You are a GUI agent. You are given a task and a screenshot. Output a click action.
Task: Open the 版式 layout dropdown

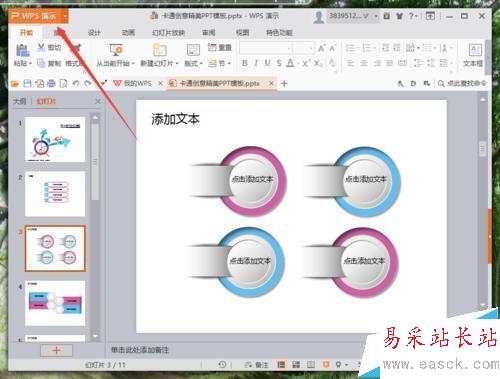pos(193,63)
